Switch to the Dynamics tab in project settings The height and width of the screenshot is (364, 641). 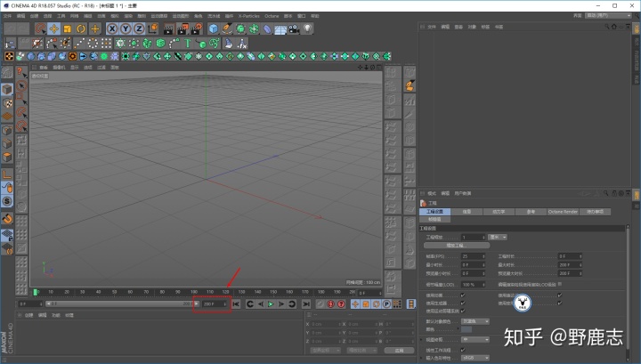coord(499,212)
